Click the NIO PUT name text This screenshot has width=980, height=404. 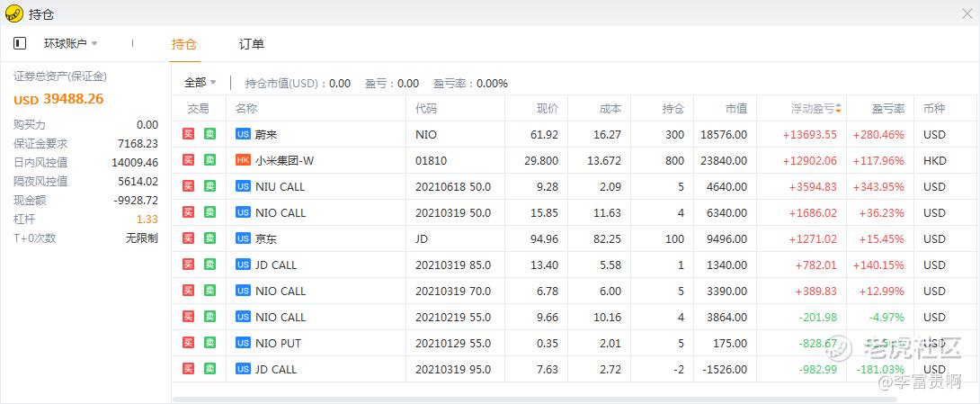click(278, 344)
